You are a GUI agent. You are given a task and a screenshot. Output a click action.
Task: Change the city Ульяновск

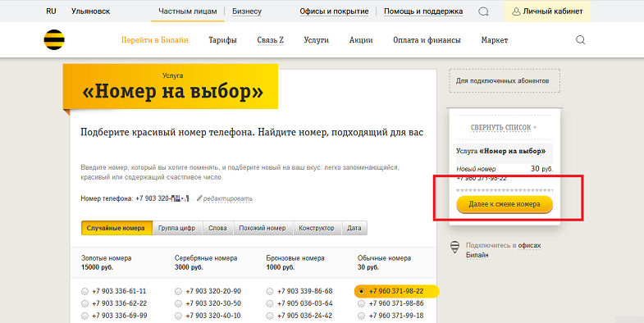tap(90, 11)
